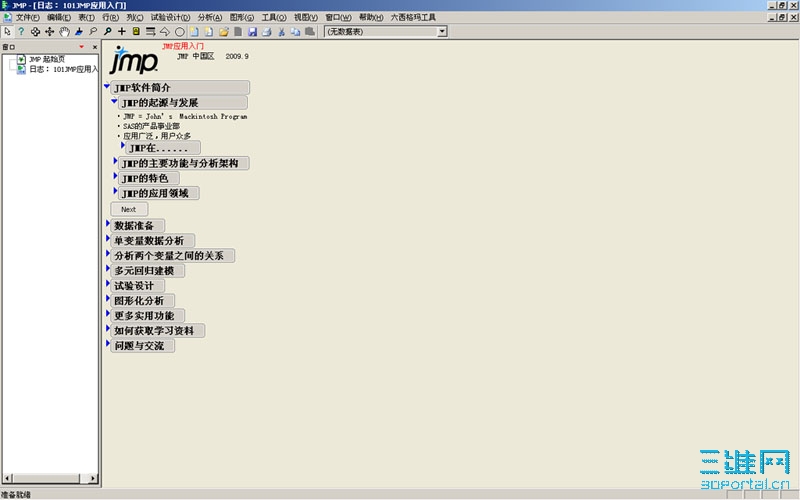Screen dimensions: 800x500
Task: Select the Arrow cursor tool
Action: click(x=7, y=32)
